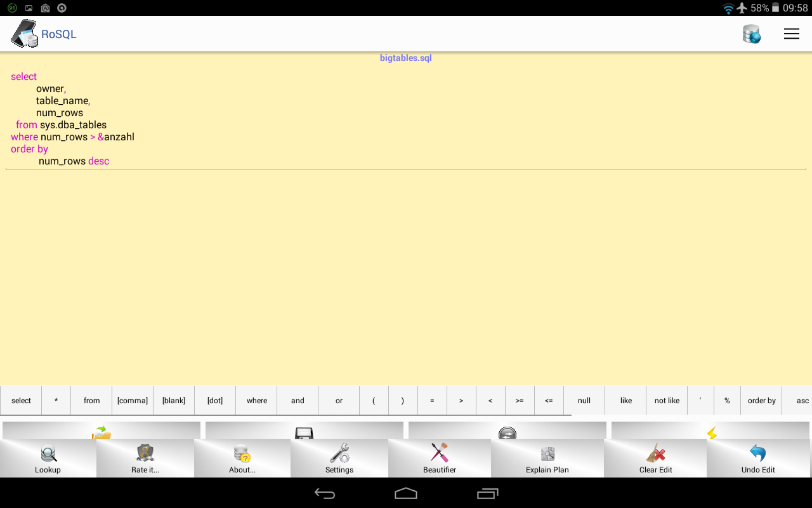Screen dimensions: 812x508
Task: Insert the order by keyword
Action: (x=761, y=400)
